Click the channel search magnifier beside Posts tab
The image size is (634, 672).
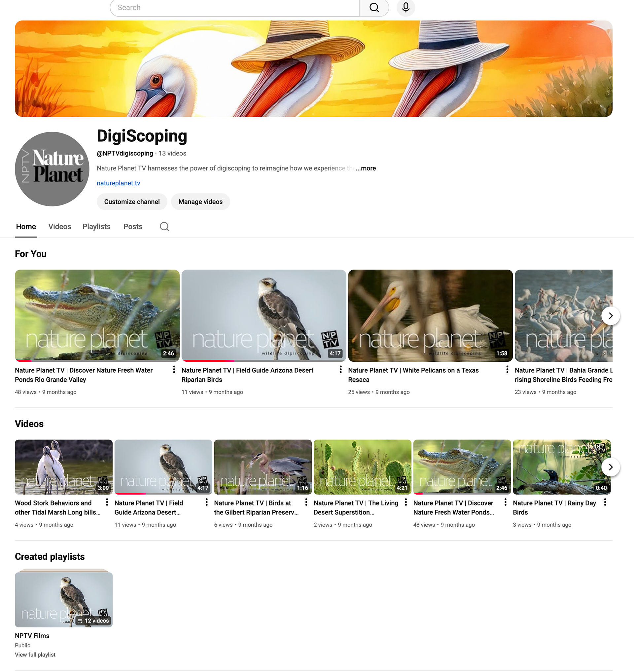164,227
